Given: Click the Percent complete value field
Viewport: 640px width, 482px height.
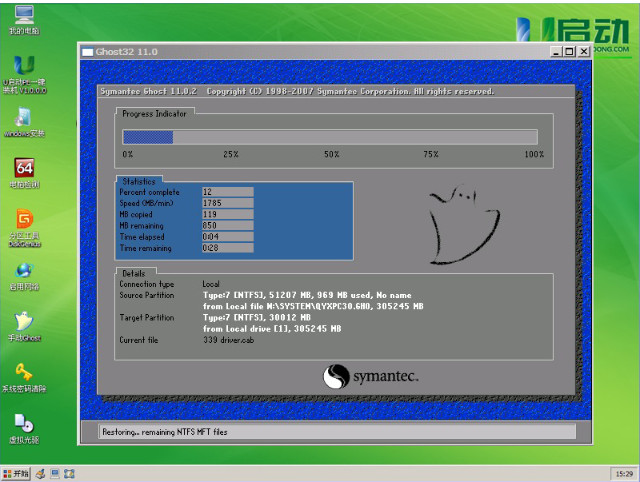Looking at the screenshot, I should [x=227, y=191].
